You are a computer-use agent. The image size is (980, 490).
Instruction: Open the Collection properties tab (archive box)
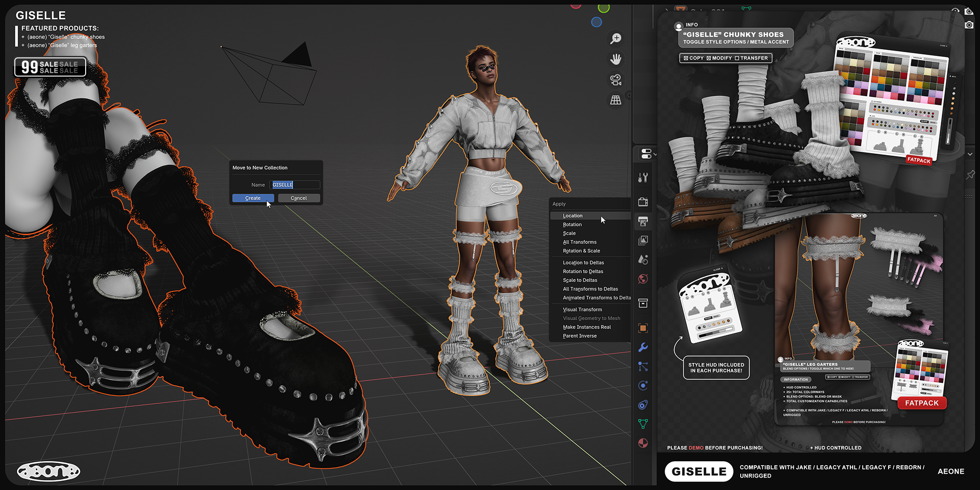point(643,303)
